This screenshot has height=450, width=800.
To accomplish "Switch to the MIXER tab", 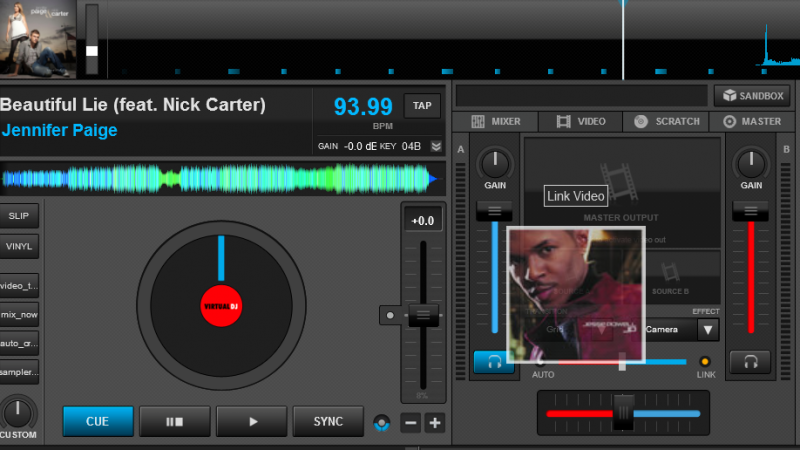I will (495, 121).
